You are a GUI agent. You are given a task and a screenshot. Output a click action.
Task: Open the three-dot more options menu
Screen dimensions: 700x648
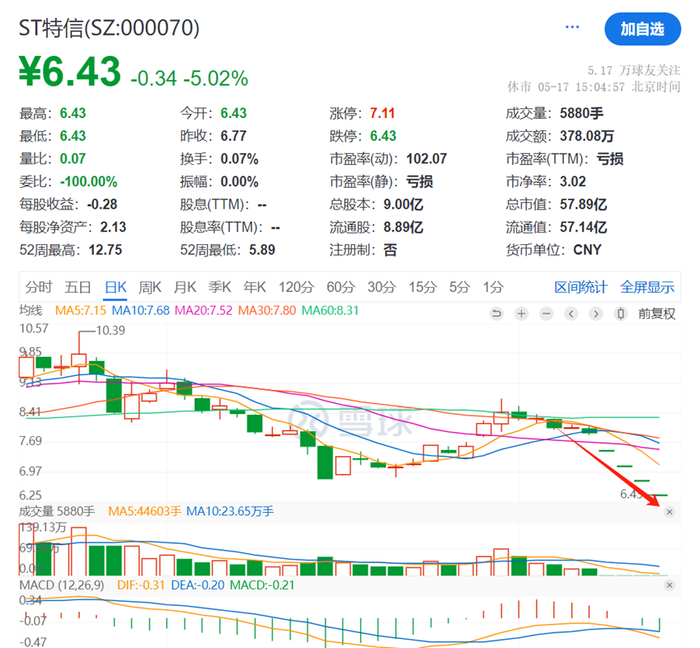(x=572, y=28)
